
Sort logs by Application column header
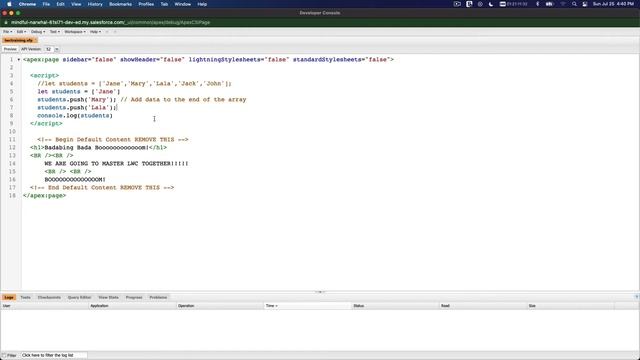point(133,306)
